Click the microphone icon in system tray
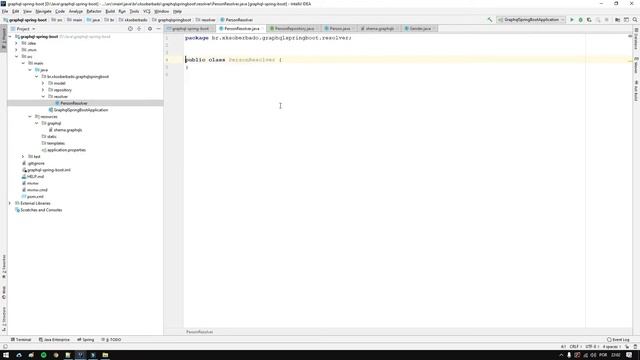 [569, 355]
